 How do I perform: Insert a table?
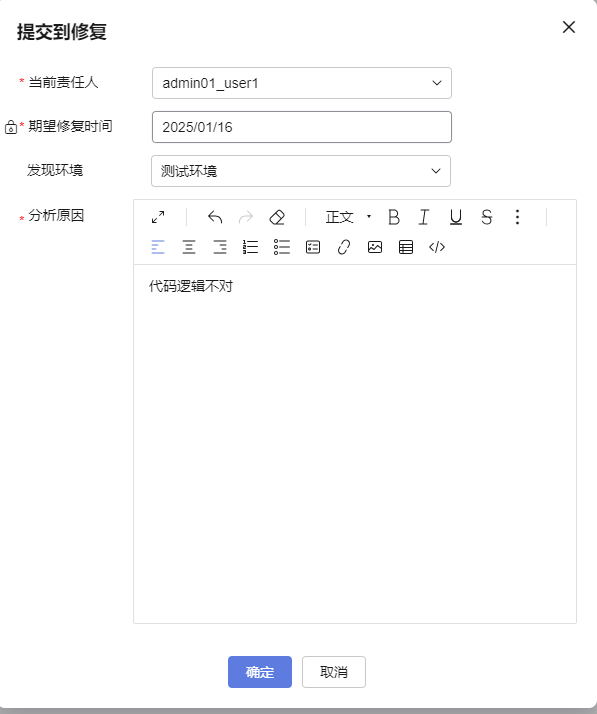(406, 247)
